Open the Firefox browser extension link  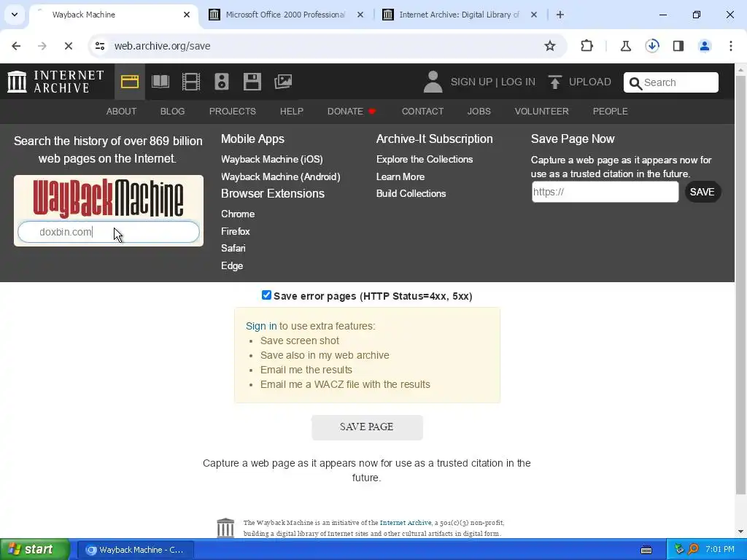click(x=236, y=231)
